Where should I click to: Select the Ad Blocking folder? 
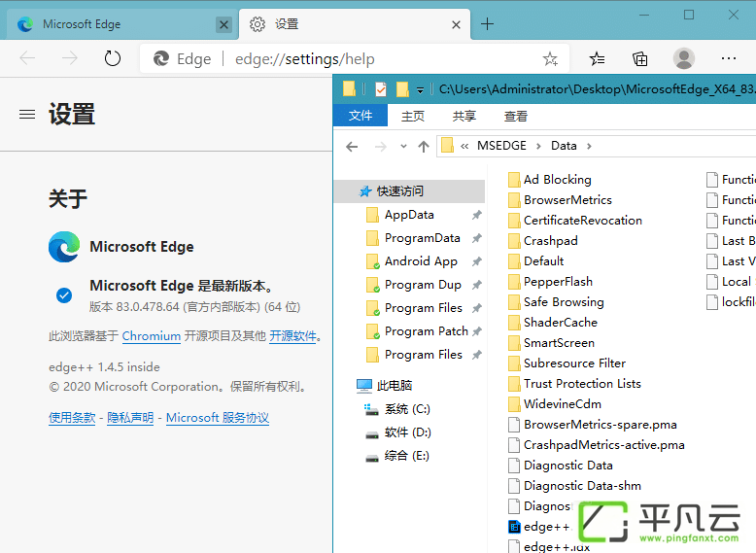(x=550, y=180)
